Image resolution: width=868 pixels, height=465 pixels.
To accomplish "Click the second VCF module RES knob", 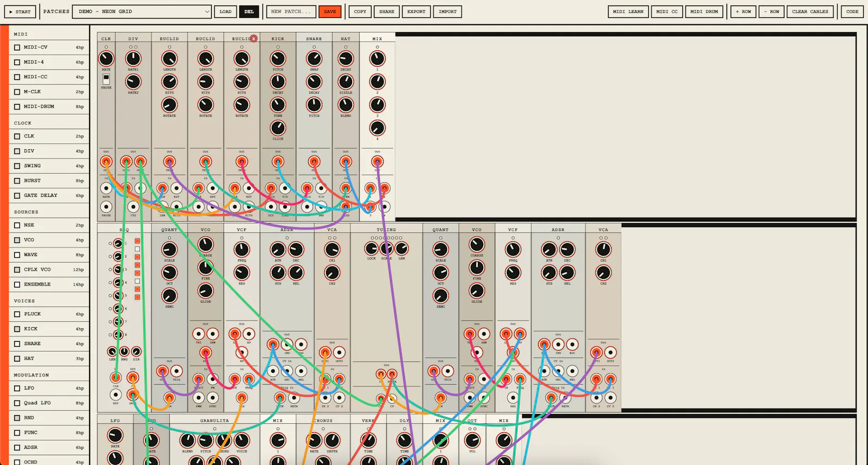I will pos(513,272).
